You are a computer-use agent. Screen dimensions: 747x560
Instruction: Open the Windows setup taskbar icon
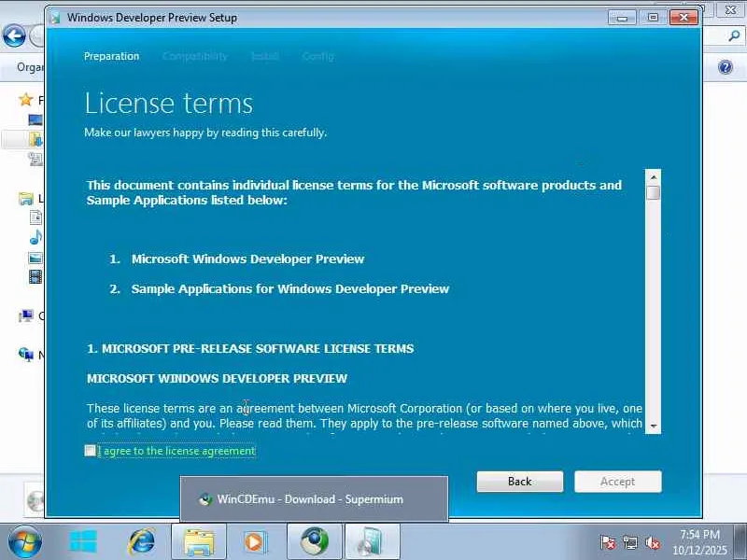pyautogui.click(x=83, y=542)
